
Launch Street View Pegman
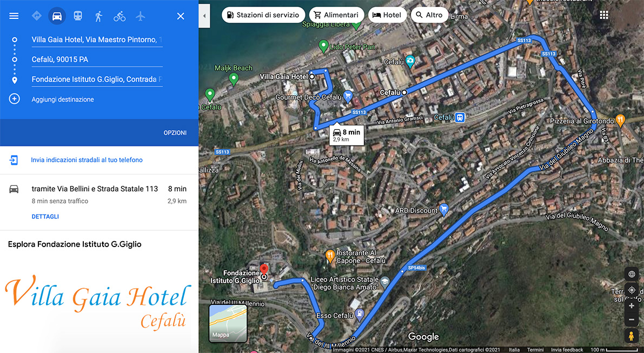tap(631, 335)
